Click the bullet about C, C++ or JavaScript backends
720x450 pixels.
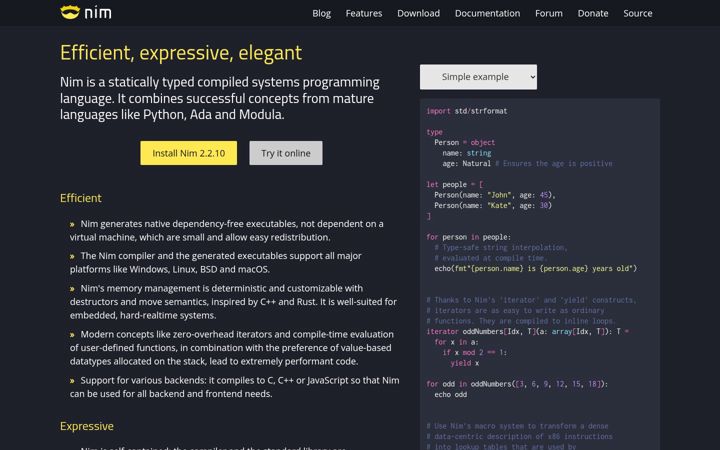[235, 387]
